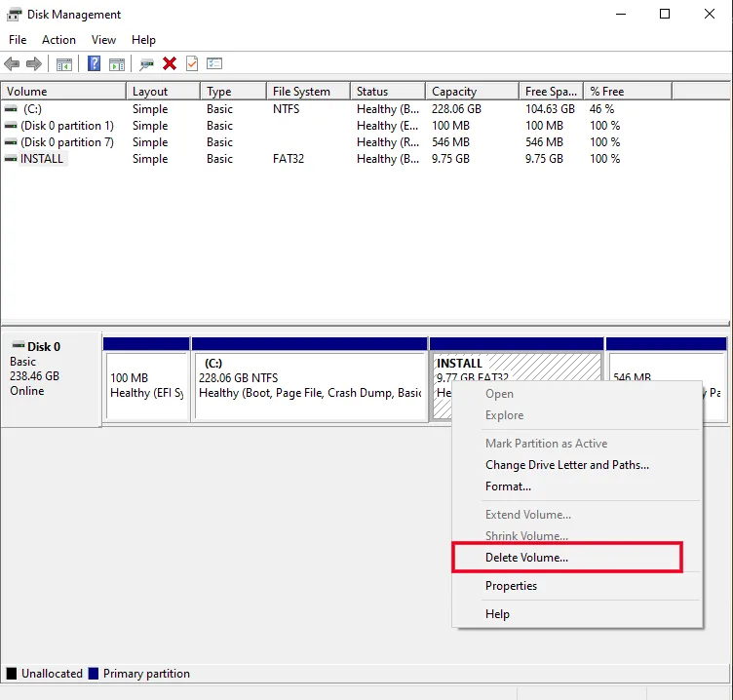
Task: Sort the list by Capacity column header
Action: click(454, 92)
